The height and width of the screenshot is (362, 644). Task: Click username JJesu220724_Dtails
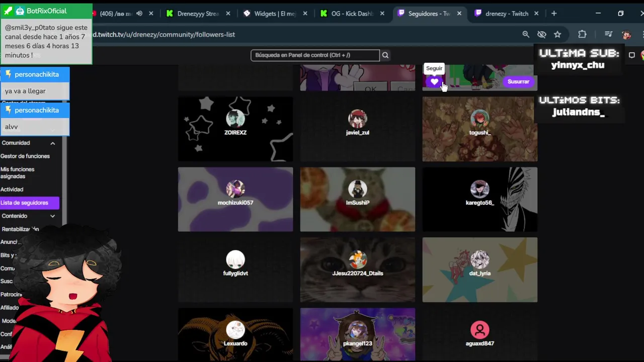click(x=358, y=273)
